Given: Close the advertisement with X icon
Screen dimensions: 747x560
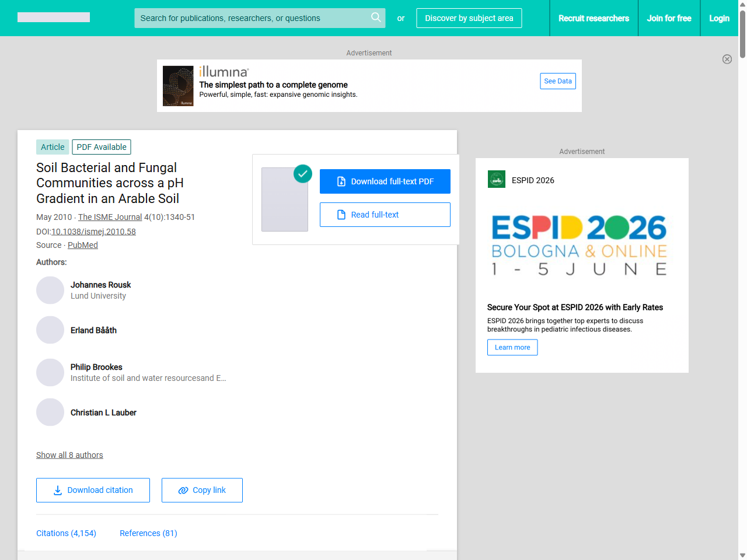Looking at the screenshot, I should pos(727,59).
